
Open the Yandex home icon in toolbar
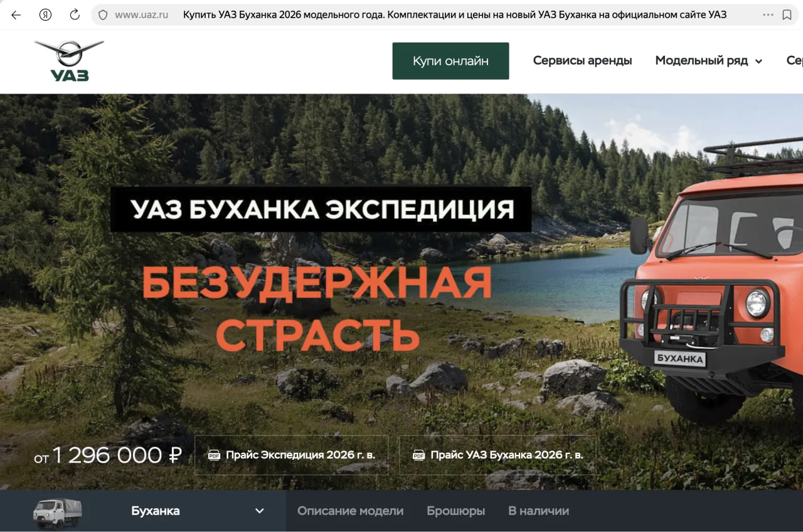45,14
